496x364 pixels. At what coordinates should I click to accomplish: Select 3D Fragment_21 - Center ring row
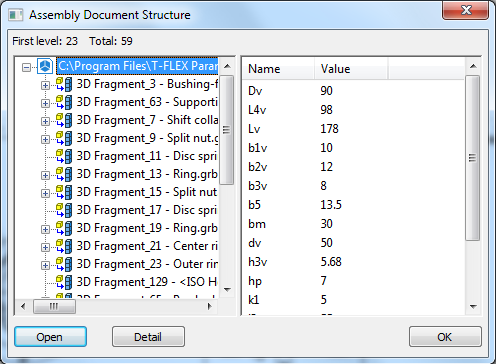[x=147, y=246]
